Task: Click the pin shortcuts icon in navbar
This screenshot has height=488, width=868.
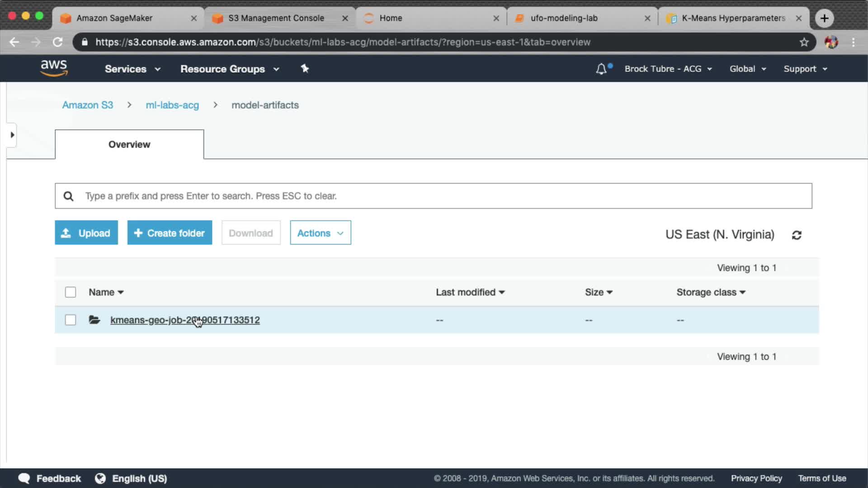Action: point(305,69)
